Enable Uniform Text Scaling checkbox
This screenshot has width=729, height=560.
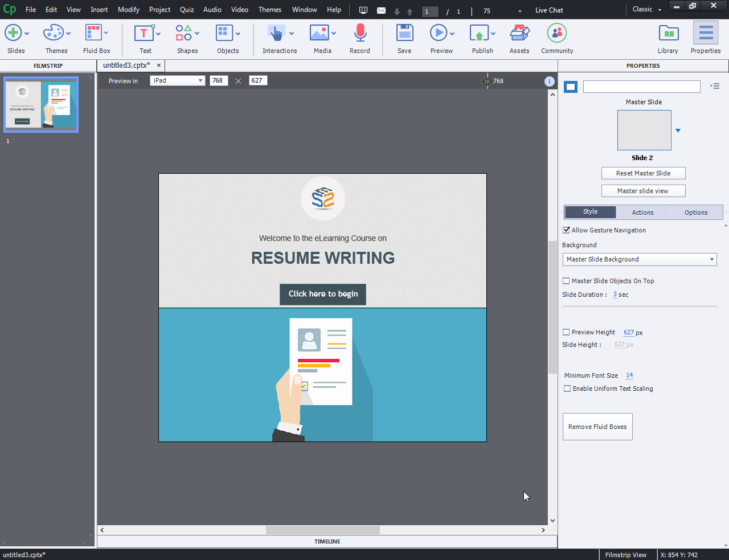point(567,389)
